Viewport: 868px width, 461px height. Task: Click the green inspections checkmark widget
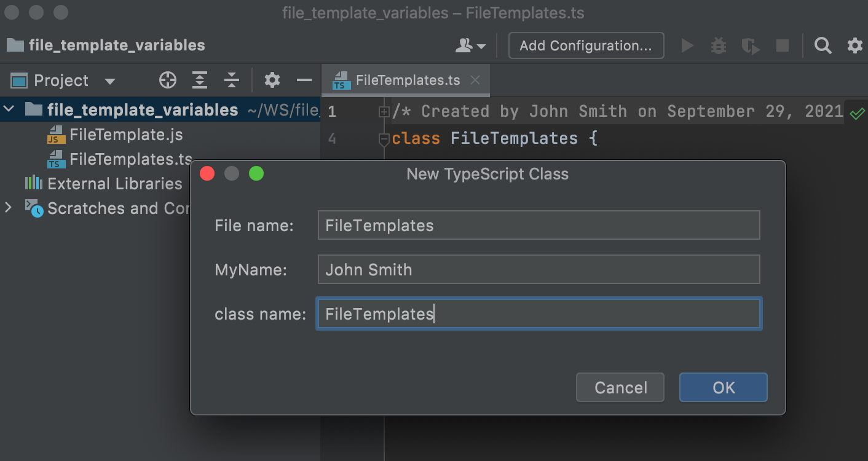pos(858,113)
